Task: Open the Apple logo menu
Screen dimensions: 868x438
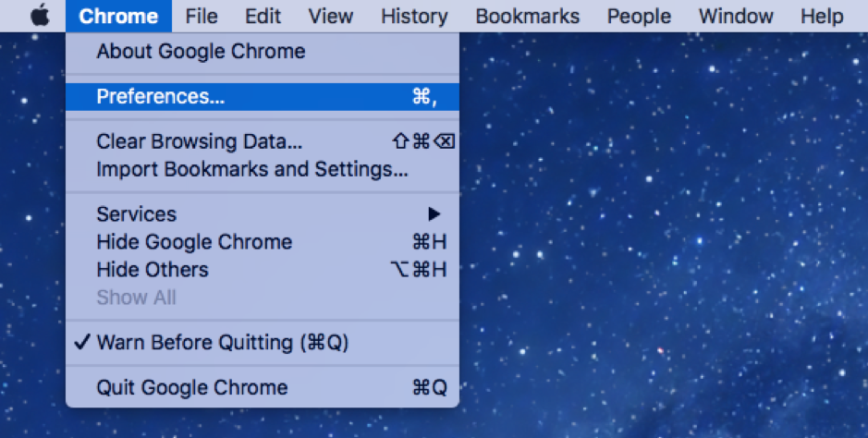Action: (x=40, y=16)
